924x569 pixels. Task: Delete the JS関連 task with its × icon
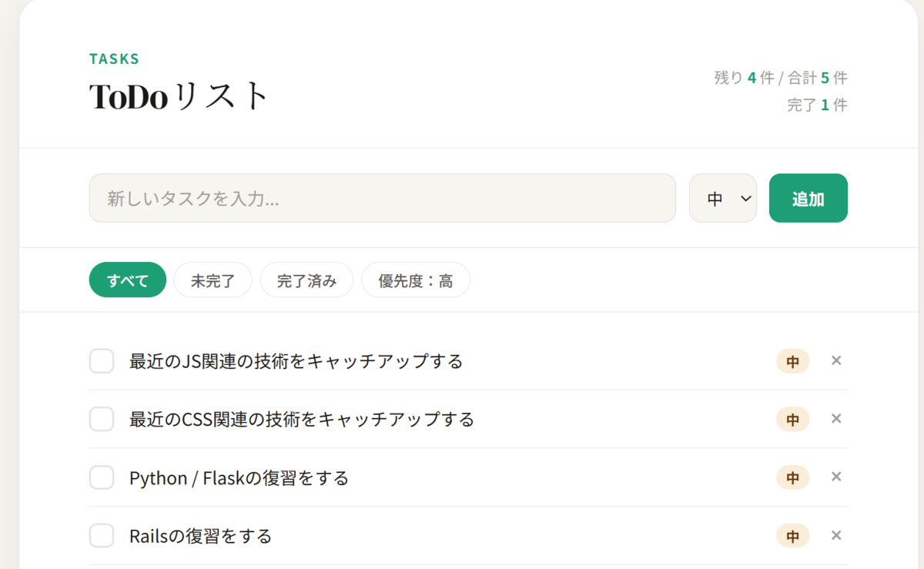[x=836, y=360]
